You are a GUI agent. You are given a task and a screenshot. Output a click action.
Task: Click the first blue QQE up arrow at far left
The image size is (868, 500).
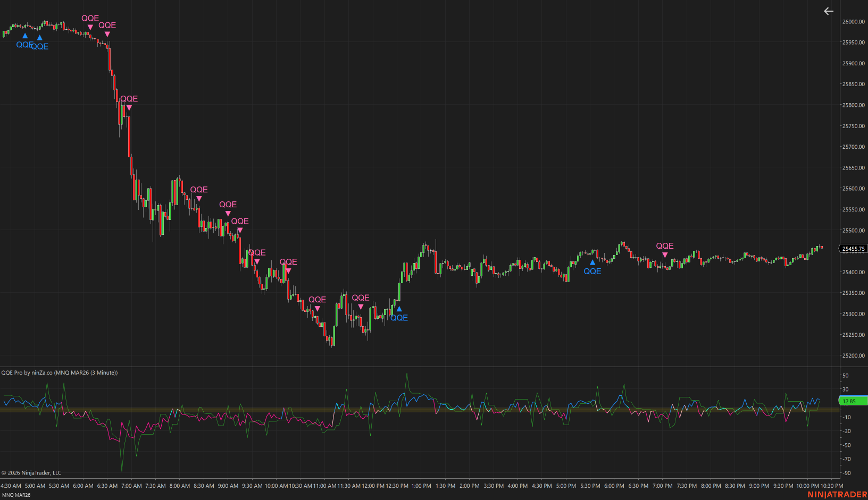[24, 36]
